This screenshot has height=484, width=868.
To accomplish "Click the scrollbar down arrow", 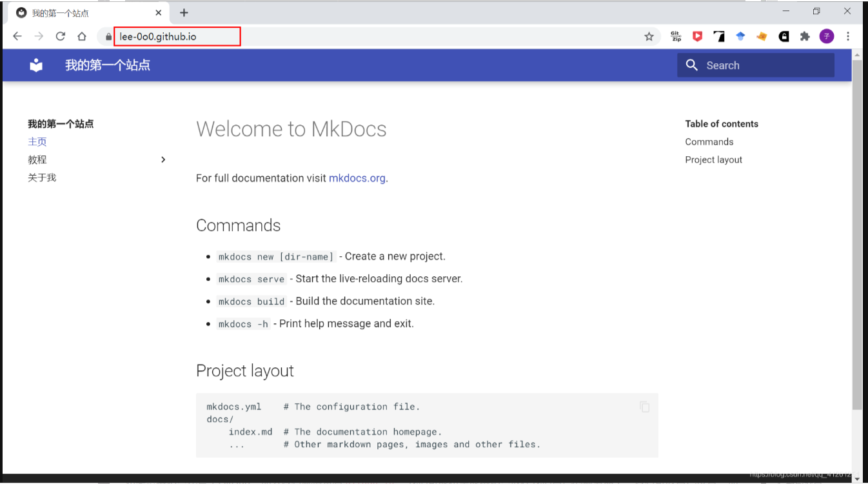I will (857, 478).
